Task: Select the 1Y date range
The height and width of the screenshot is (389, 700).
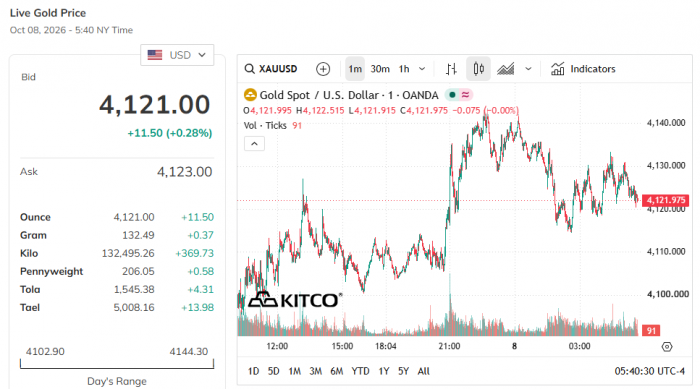Action: pyautogui.click(x=383, y=371)
